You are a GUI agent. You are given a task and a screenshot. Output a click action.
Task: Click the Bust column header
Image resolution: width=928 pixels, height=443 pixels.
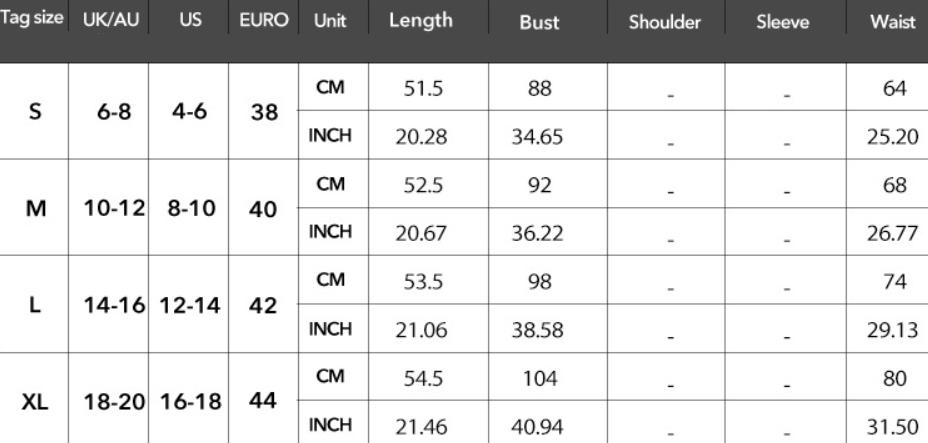(x=539, y=22)
